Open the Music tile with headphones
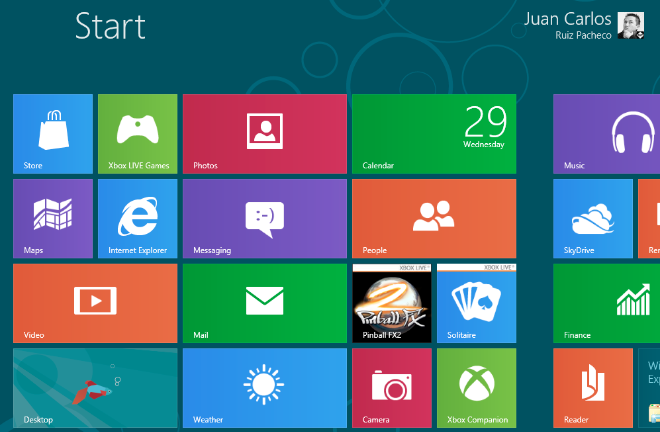The image size is (660, 432). [x=607, y=134]
